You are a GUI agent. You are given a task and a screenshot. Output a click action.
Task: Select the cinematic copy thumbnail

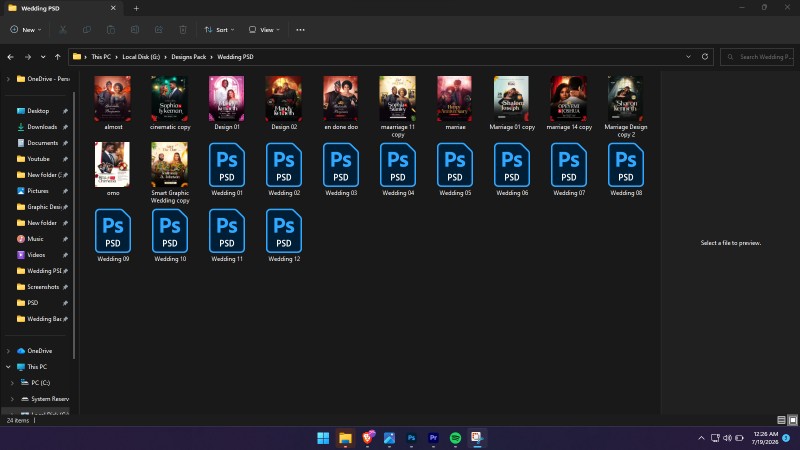click(x=170, y=99)
